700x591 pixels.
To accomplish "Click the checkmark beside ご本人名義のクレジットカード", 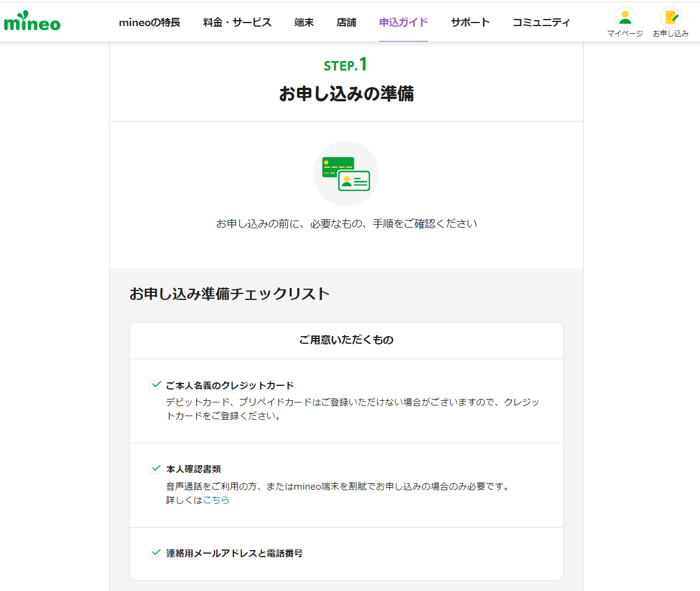I will [x=156, y=385].
